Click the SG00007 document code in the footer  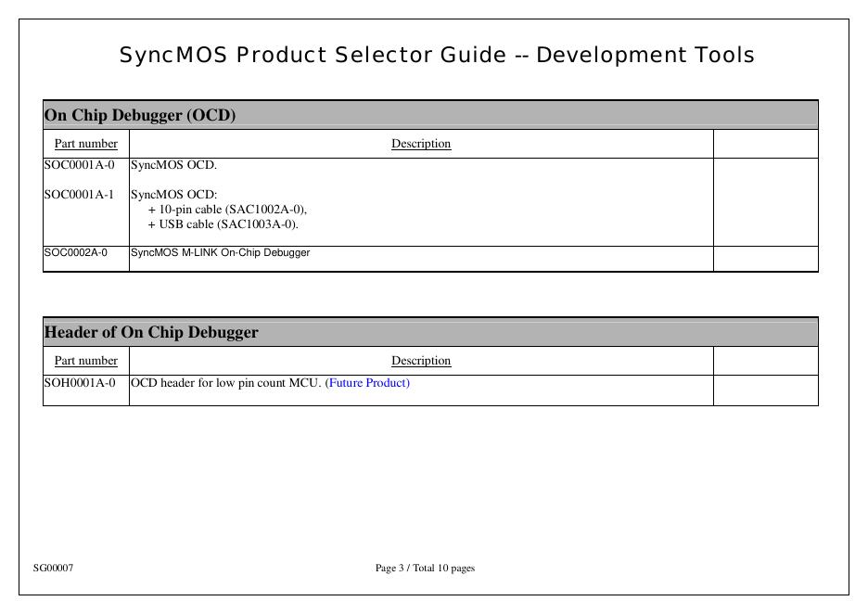[54, 568]
